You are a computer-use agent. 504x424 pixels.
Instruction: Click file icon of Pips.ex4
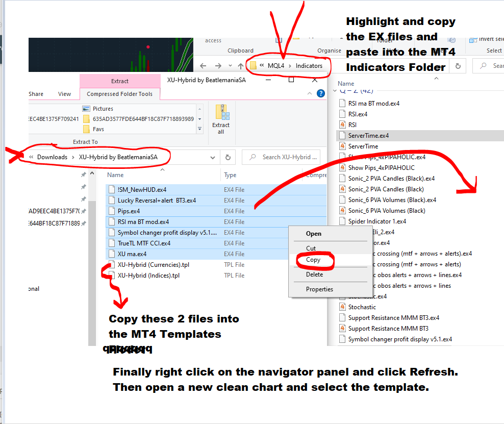(x=112, y=211)
